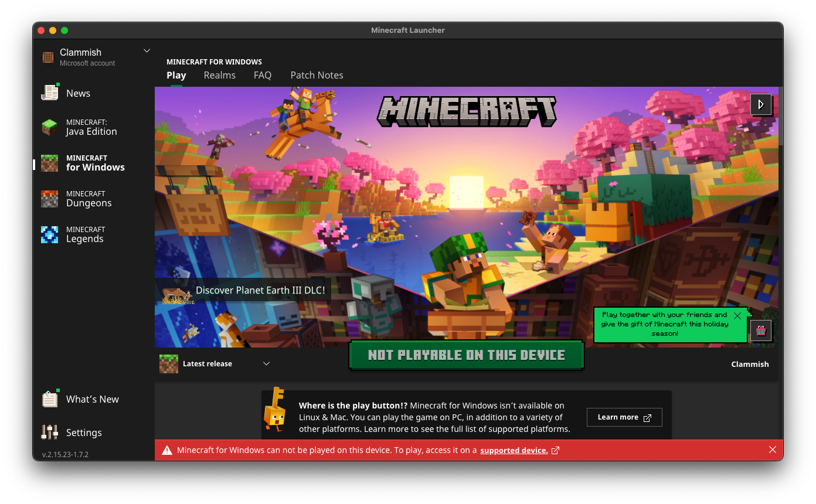Open the FAQ tab
Viewport: 816px width, 504px height.
pos(263,75)
